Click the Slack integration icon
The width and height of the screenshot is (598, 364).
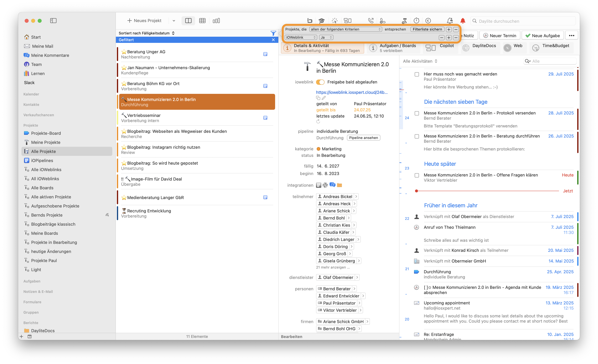[x=325, y=185]
